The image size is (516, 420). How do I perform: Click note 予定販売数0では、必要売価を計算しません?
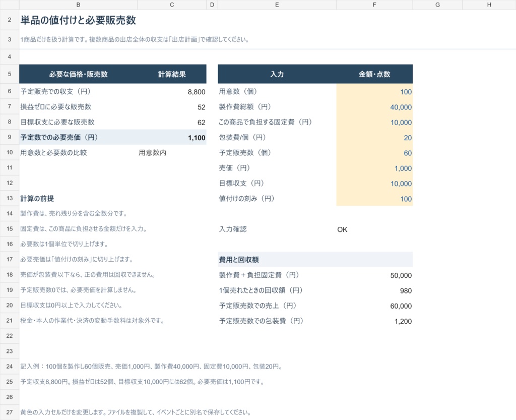78,290
